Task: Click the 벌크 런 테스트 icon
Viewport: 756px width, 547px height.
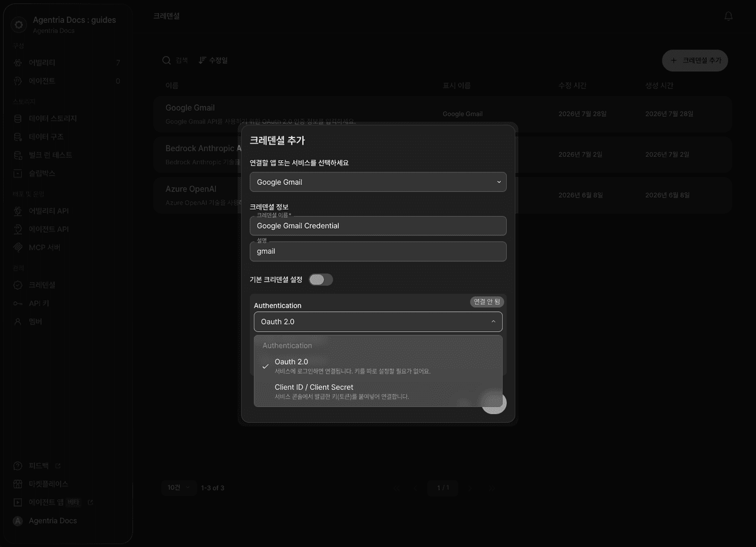Action: pyautogui.click(x=18, y=155)
